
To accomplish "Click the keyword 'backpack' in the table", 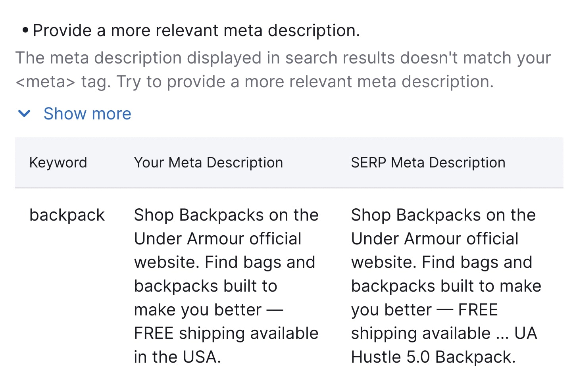I will [x=67, y=215].
